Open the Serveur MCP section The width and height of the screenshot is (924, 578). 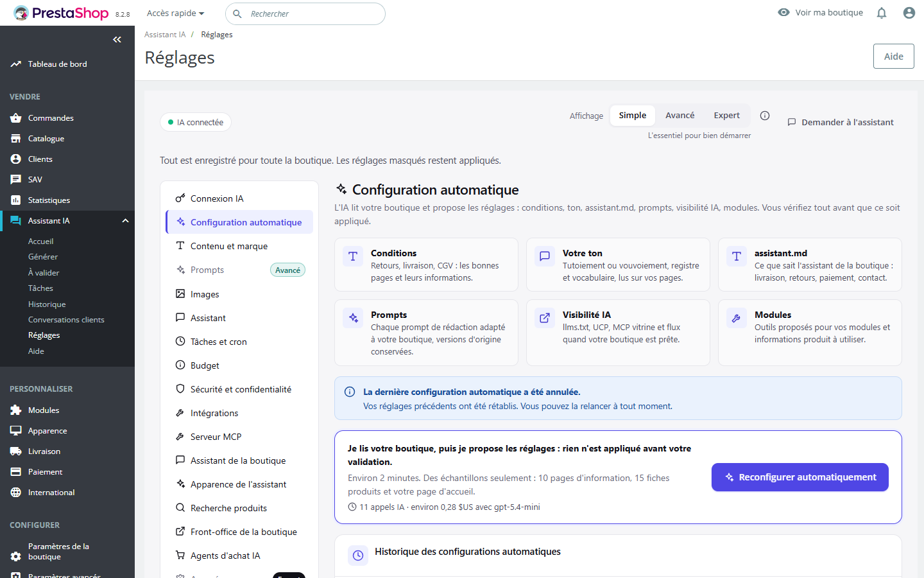pos(239,437)
